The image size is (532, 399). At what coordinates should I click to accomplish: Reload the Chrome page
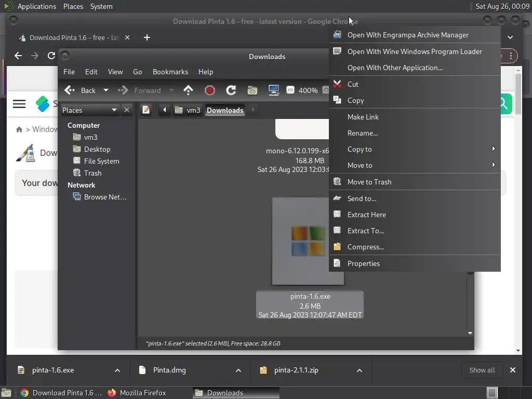(51, 56)
